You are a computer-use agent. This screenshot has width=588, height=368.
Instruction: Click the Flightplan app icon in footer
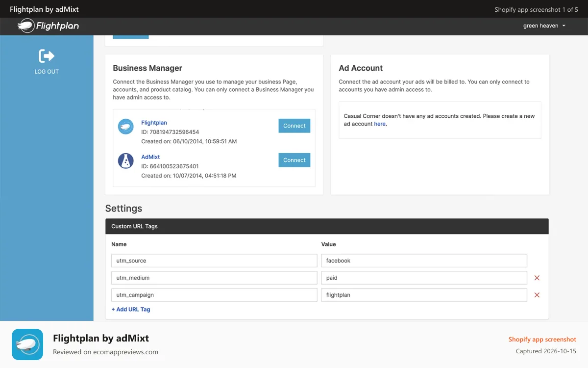pos(27,344)
